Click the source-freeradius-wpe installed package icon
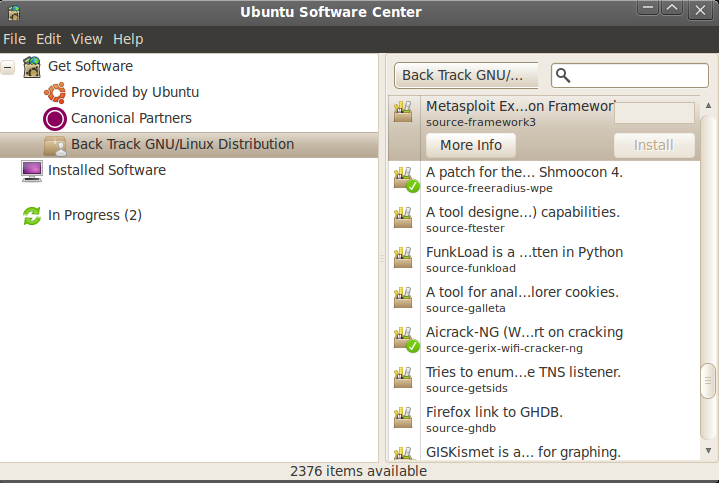The height and width of the screenshot is (483, 719). click(404, 179)
